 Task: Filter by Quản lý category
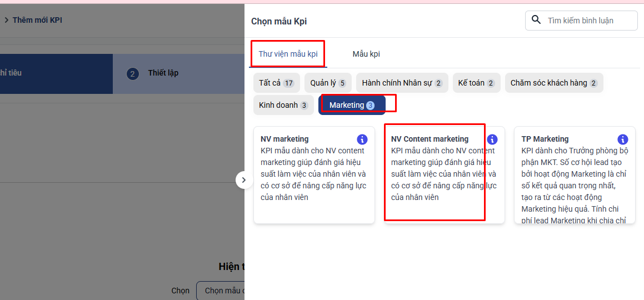tap(328, 83)
